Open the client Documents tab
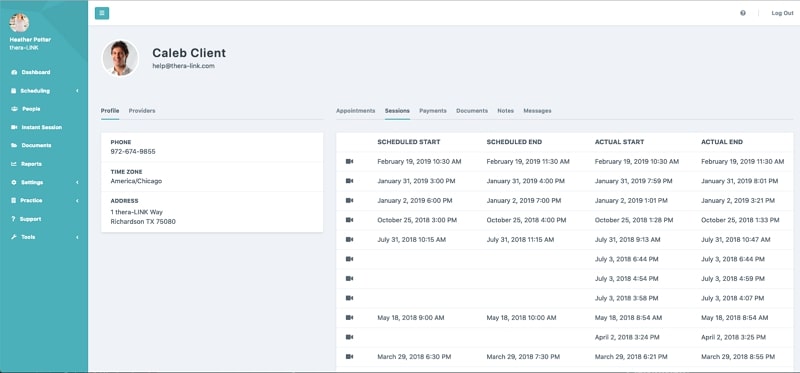The height and width of the screenshot is (373, 800). coord(472,111)
